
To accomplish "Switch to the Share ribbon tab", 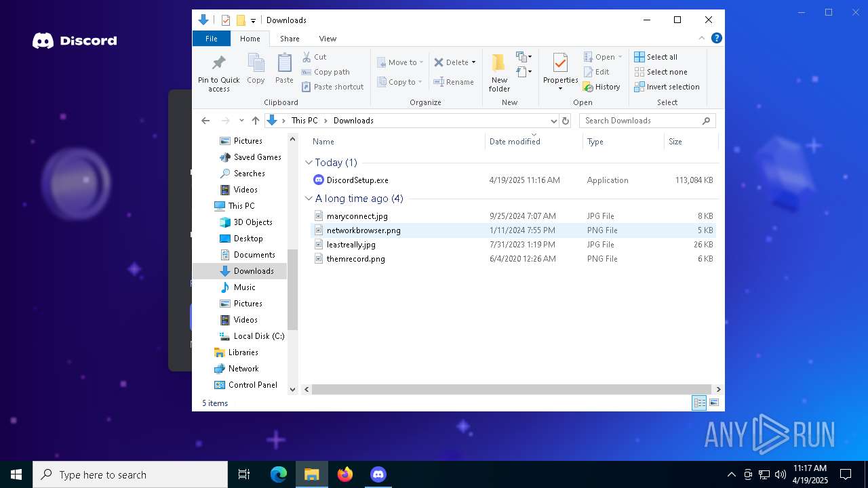I will click(290, 39).
